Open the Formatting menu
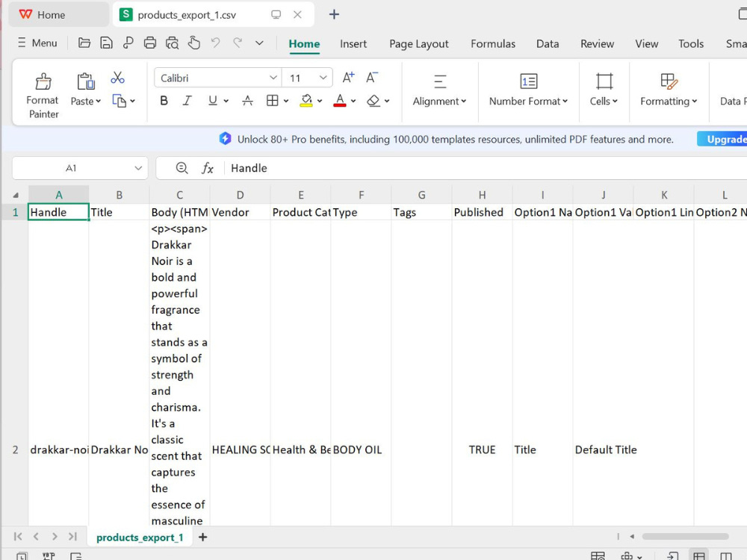This screenshot has width=747, height=560. coord(669,90)
